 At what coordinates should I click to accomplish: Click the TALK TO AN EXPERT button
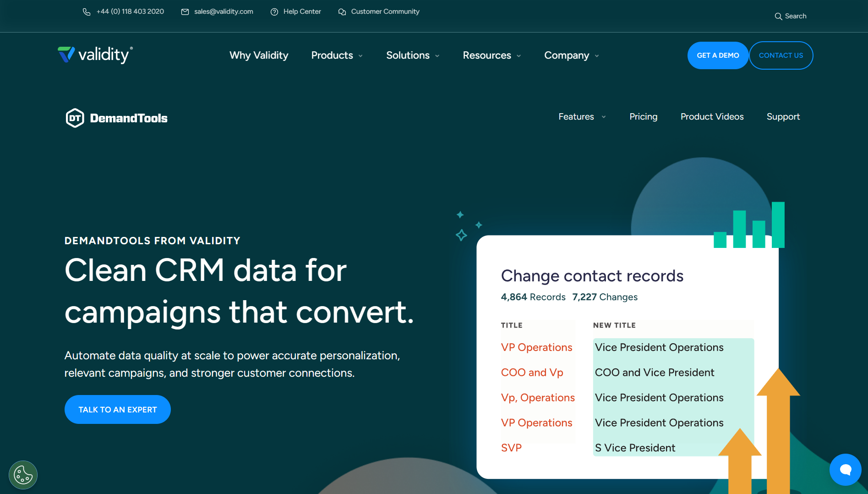[118, 409]
